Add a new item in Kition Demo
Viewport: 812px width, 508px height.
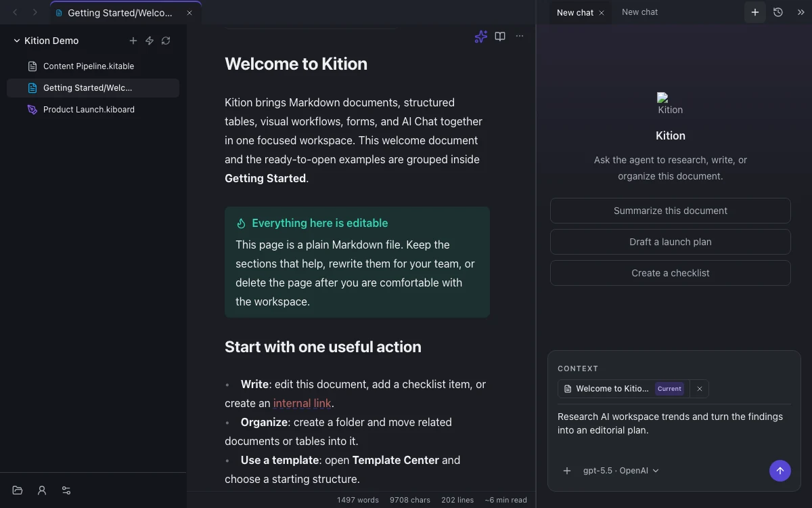tap(133, 41)
